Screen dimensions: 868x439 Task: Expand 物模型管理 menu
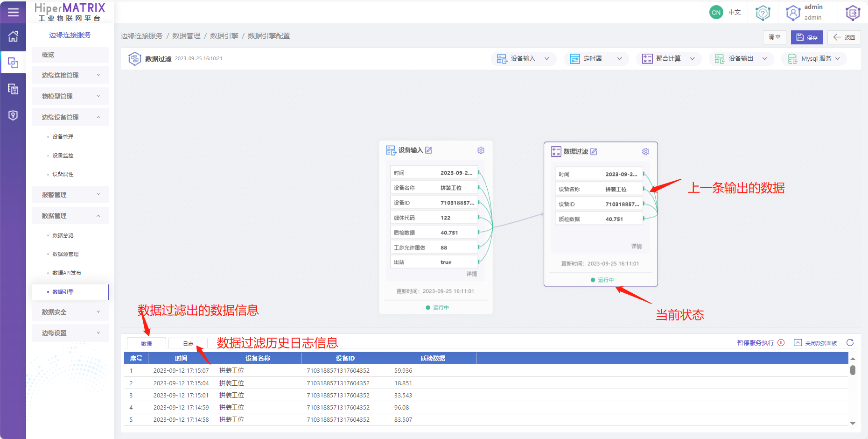click(x=70, y=96)
